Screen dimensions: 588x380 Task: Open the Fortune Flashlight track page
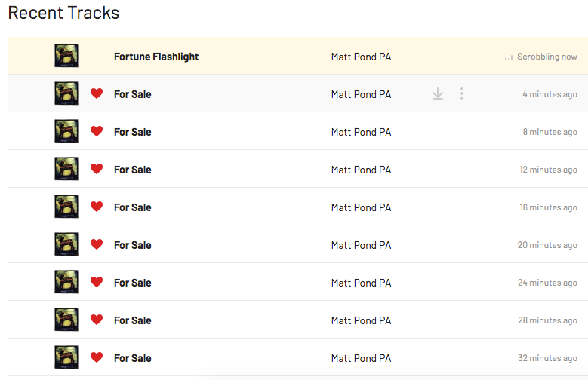coord(156,57)
